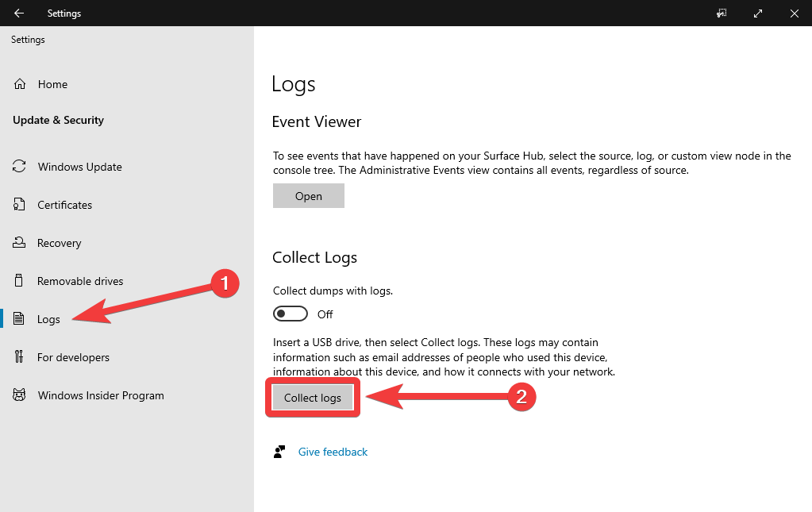Viewport: 812px width, 512px height.
Task: Open the Give feedback link
Action: [333, 452]
